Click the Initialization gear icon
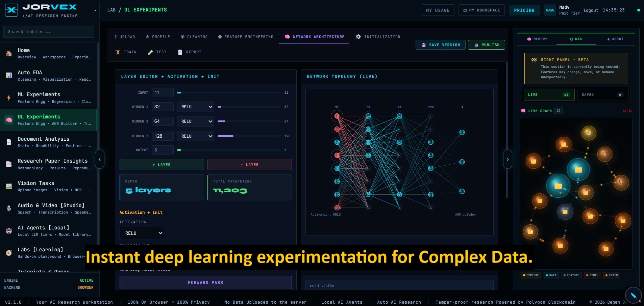The height and width of the screenshot is (306, 644). click(359, 37)
